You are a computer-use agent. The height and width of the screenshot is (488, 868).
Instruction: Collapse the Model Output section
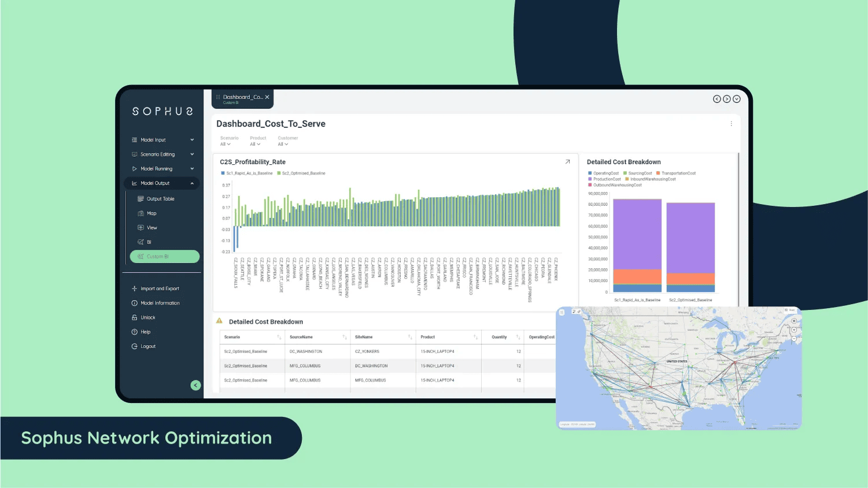pos(192,183)
